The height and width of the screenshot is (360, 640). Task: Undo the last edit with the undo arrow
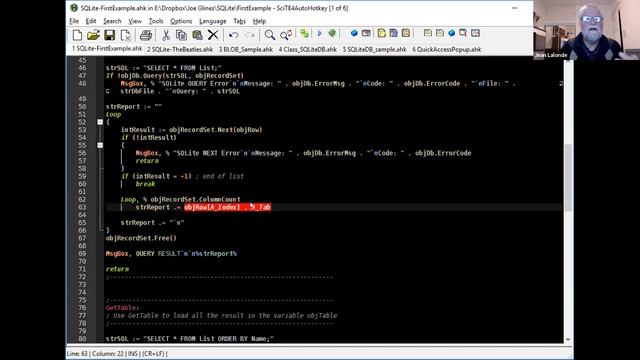tap(233, 35)
